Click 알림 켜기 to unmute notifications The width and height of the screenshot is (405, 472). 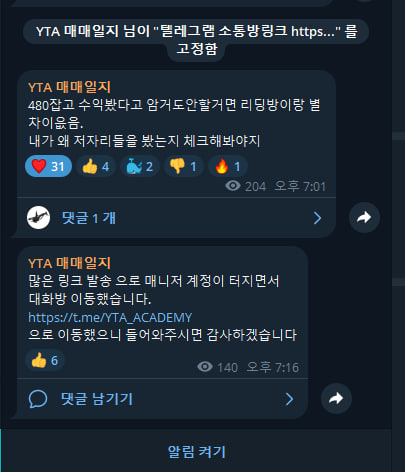coord(196,452)
